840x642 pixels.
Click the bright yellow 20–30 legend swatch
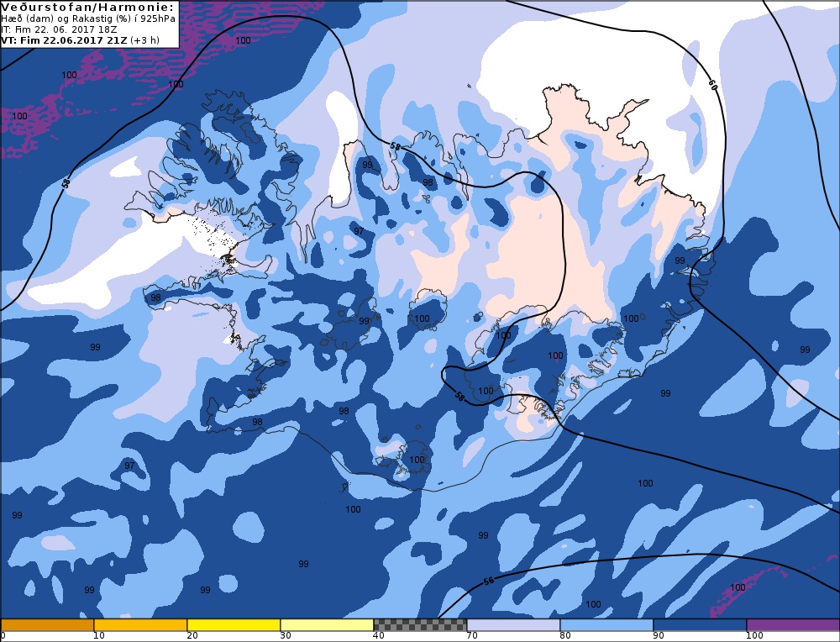pos(234,625)
